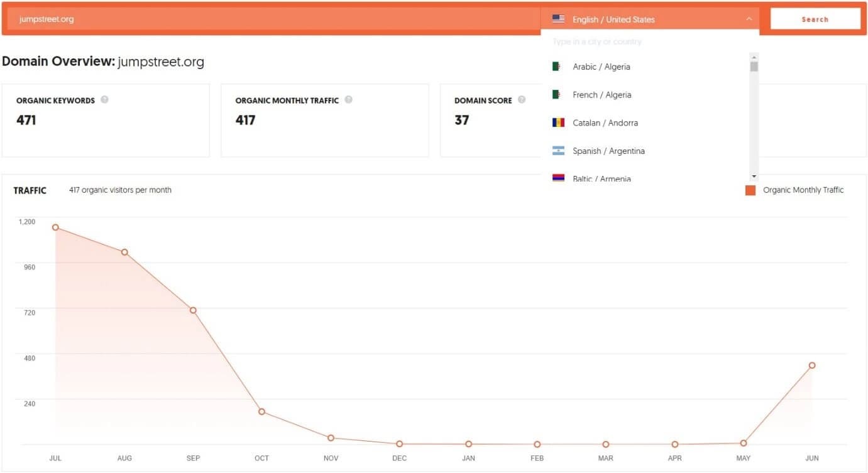
Task: Click the SEP data point on chart
Action: tap(193, 310)
